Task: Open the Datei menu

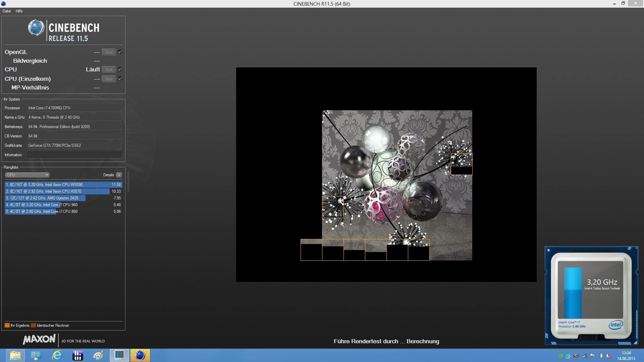Action: [x=7, y=11]
